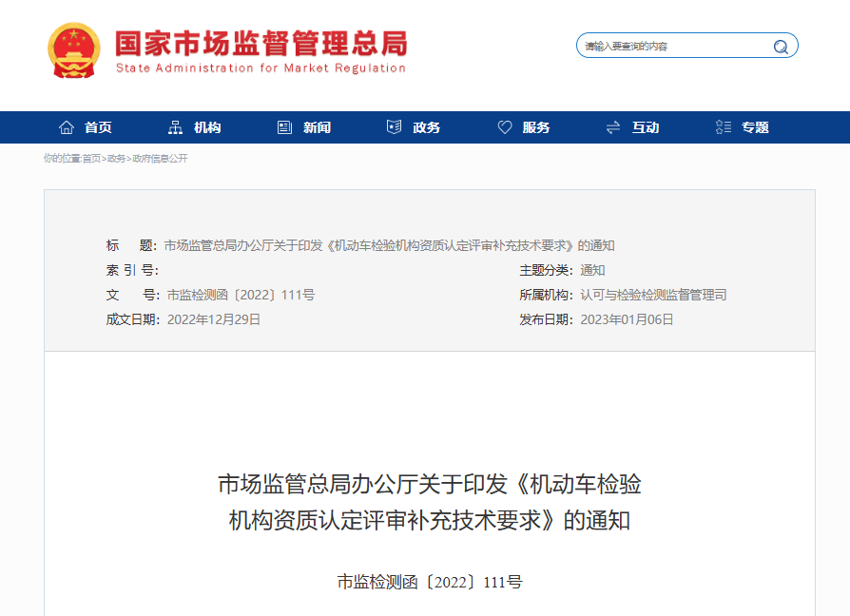The height and width of the screenshot is (616, 850).
Task: Switch to the 专题 navigation section
Action: 755,127
